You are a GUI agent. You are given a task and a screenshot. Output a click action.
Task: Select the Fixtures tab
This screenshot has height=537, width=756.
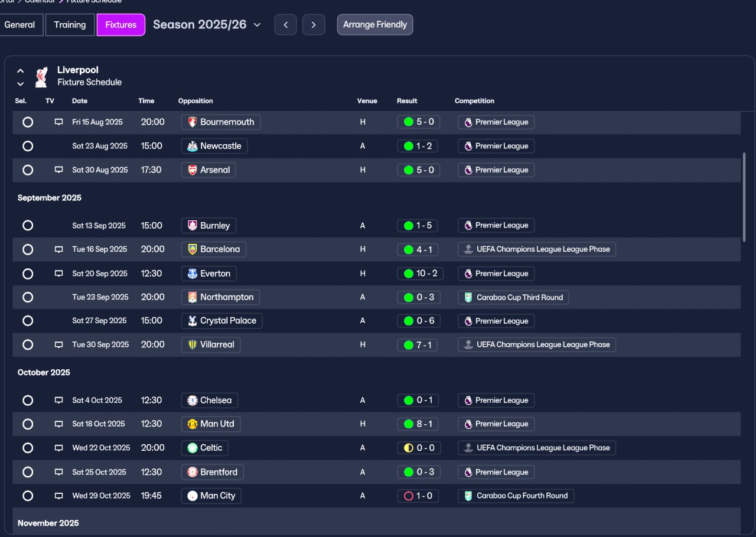tap(121, 25)
